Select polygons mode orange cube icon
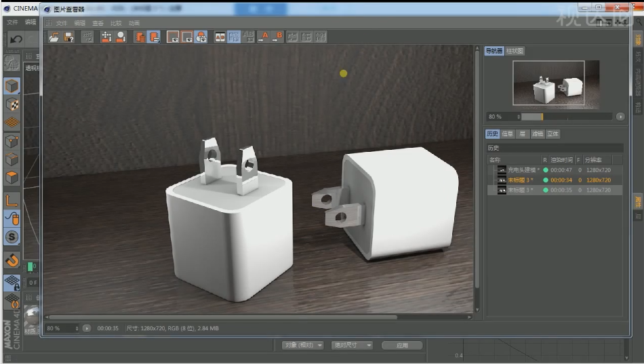The height and width of the screenshot is (364, 644). (12, 178)
